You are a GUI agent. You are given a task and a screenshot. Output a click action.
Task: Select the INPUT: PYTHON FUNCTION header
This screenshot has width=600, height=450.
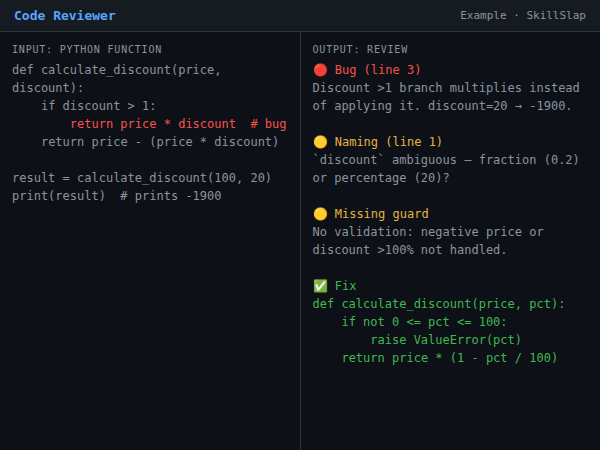click(x=87, y=49)
